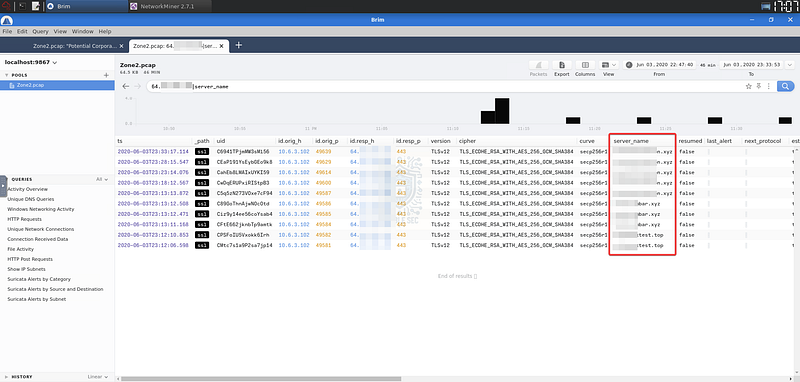Image resolution: width=800 pixels, height=382 pixels.
Task: Click the tallest histogram bar
Action: (x=502, y=111)
